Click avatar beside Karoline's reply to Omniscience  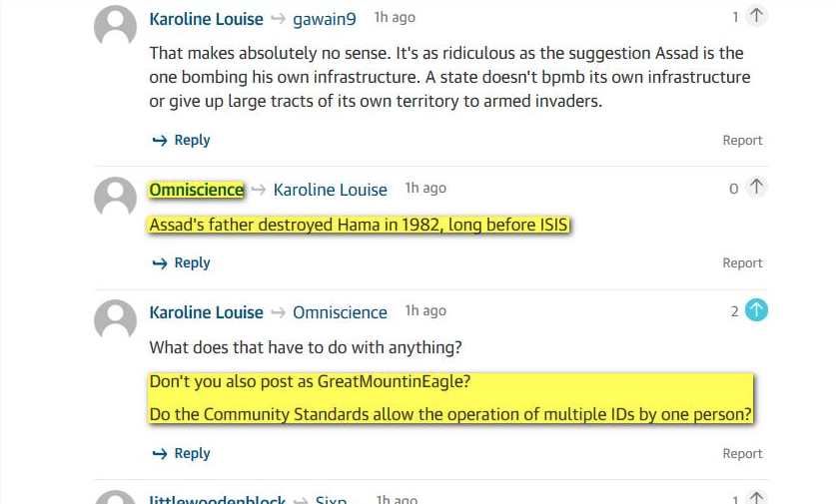point(115,320)
